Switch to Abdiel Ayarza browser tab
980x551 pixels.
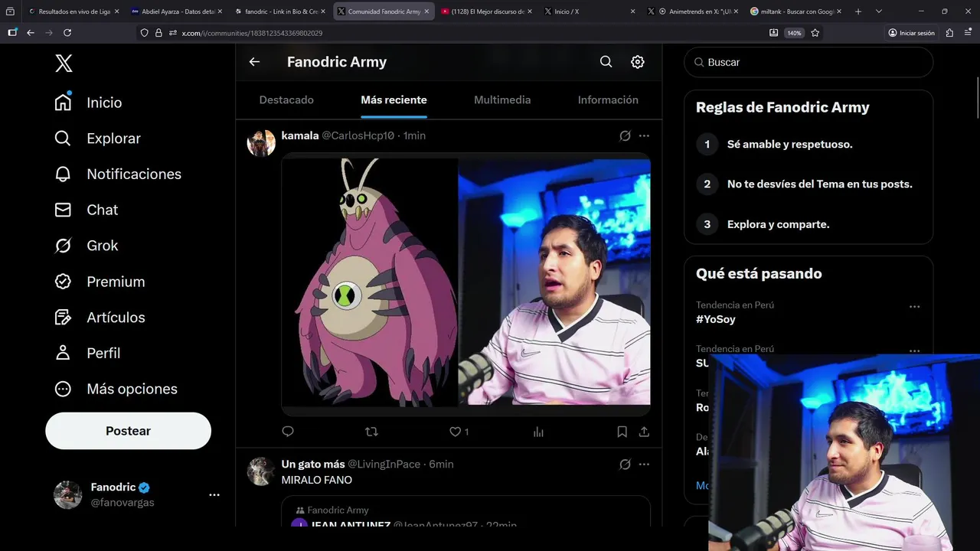[175, 11]
